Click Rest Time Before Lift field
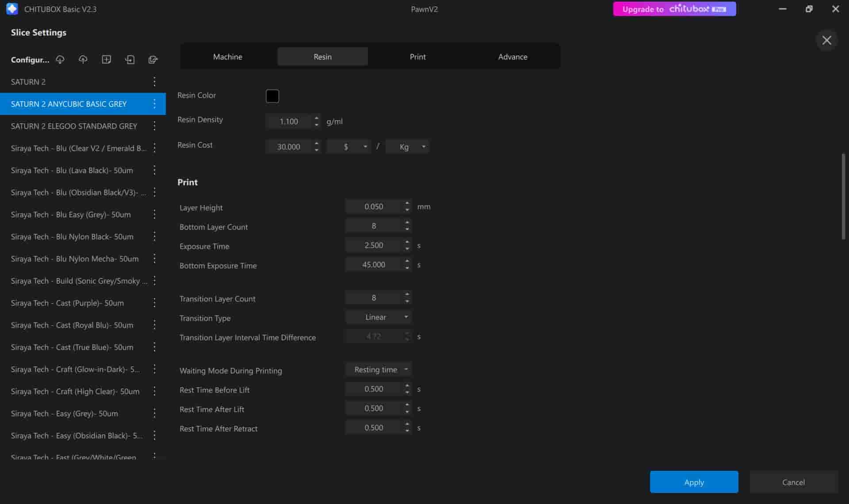This screenshot has width=849, height=504. 374,389
